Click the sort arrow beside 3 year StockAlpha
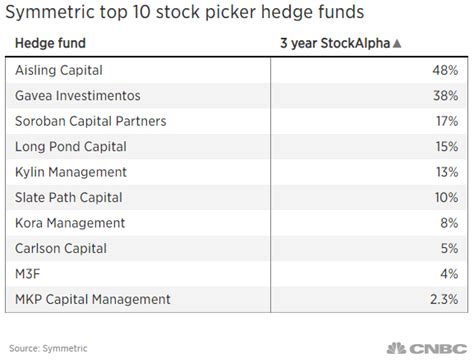 397,43
